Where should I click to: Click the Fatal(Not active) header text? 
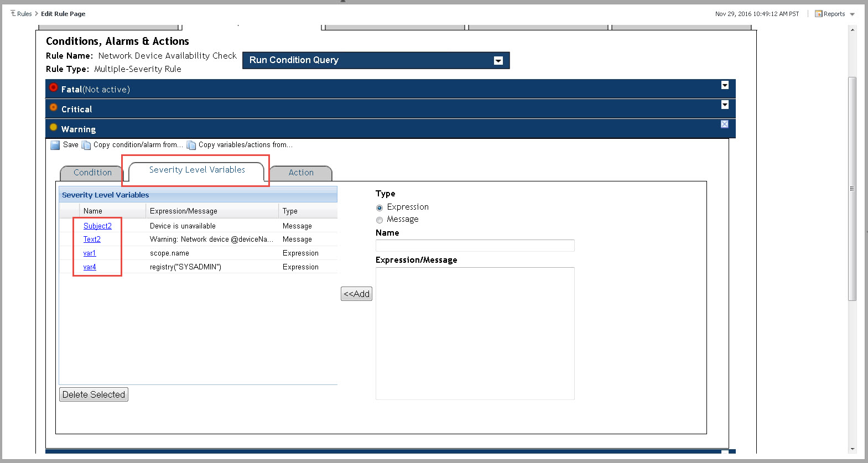pyautogui.click(x=95, y=90)
